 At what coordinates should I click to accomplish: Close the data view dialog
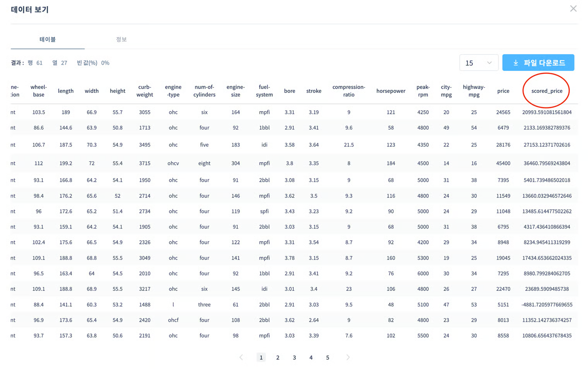[573, 9]
